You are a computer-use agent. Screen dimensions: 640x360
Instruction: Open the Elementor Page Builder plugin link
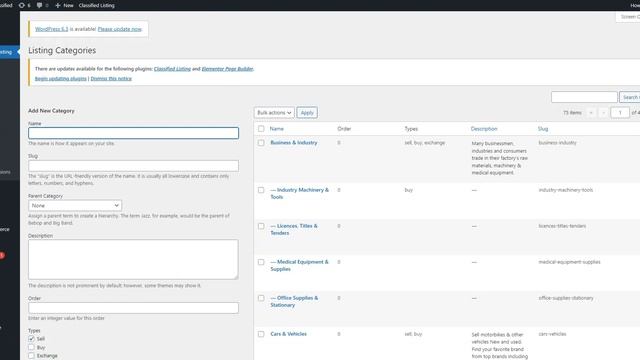227,69
